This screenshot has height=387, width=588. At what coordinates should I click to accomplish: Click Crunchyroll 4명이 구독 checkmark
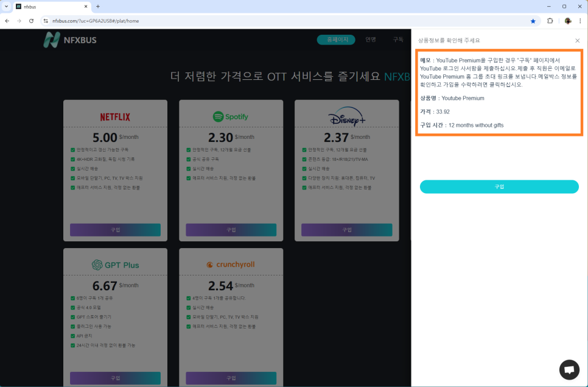coord(189,298)
